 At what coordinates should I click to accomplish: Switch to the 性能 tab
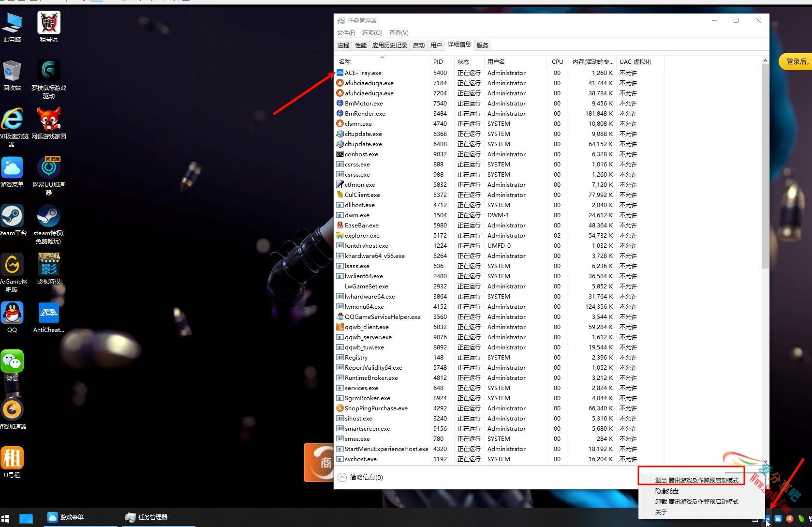pyautogui.click(x=361, y=45)
